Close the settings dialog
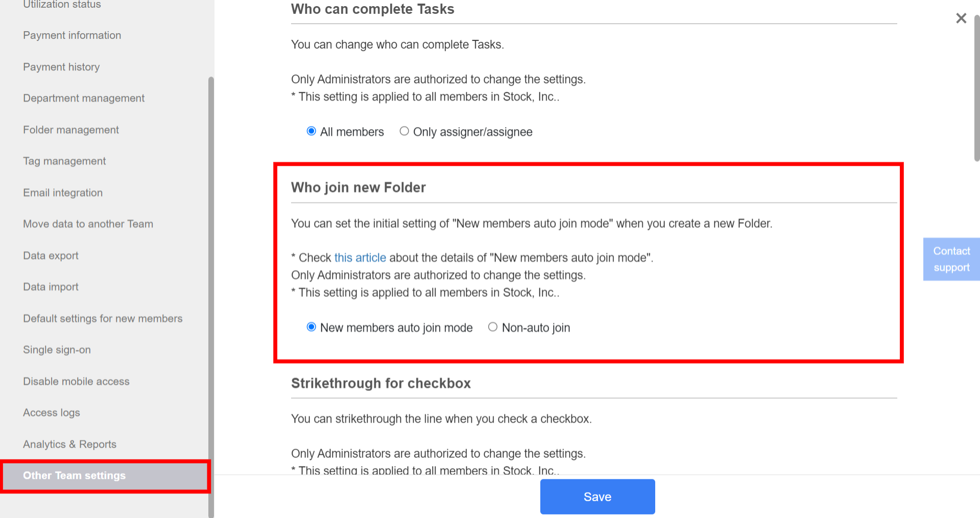Image resolution: width=980 pixels, height=518 pixels. click(961, 18)
